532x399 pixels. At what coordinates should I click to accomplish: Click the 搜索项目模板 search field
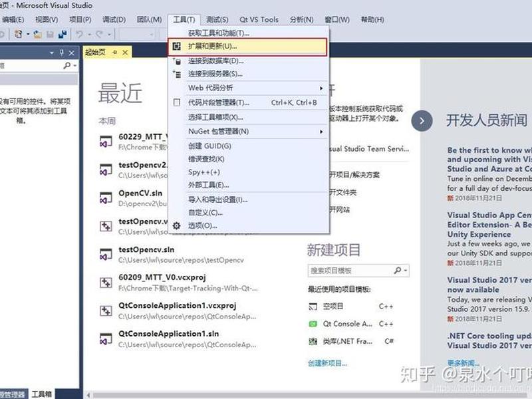(350, 271)
